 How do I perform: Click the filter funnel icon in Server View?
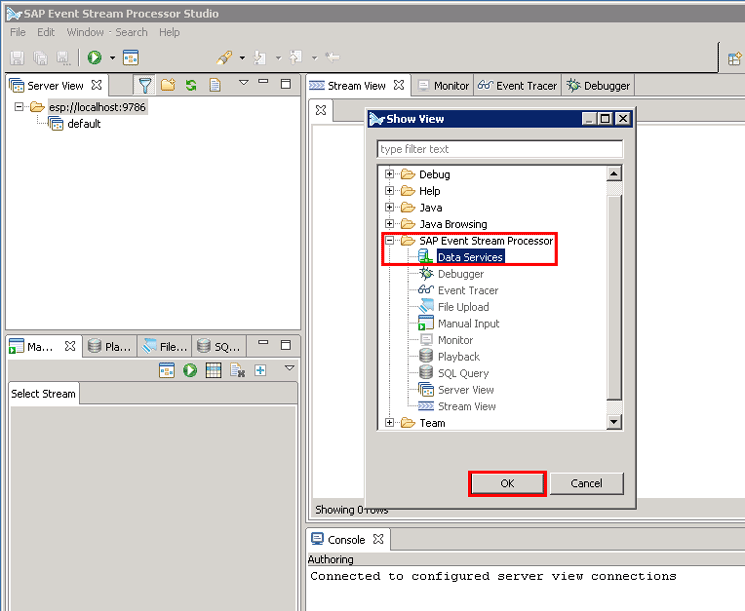(x=145, y=85)
